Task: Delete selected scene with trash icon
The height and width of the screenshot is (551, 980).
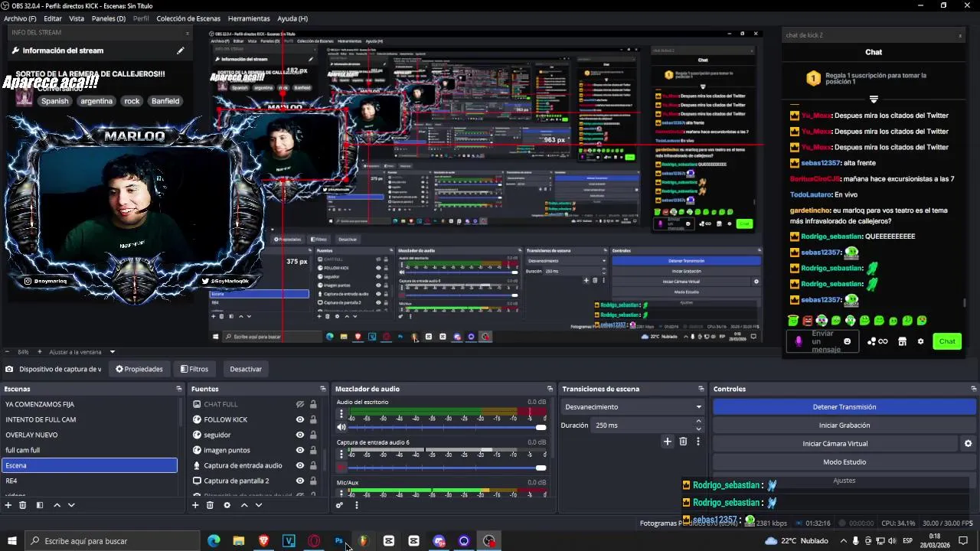Action: pyautogui.click(x=23, y=505)
